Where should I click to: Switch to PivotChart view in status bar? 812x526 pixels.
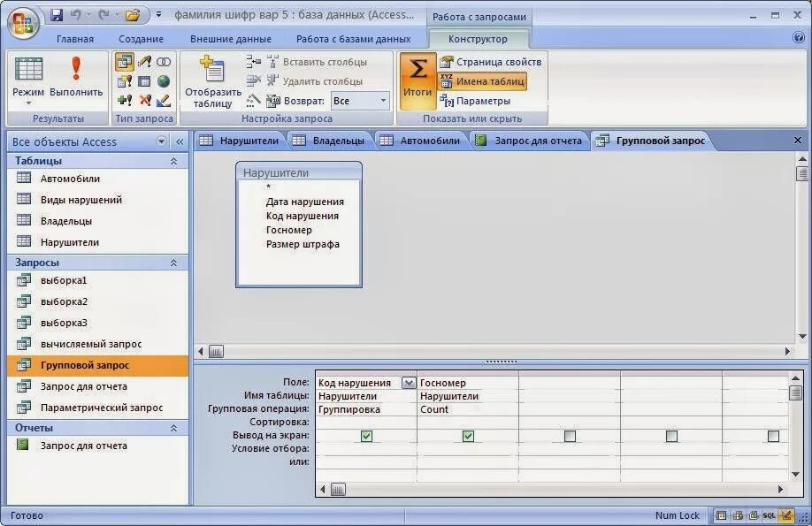tap(754, 515)
